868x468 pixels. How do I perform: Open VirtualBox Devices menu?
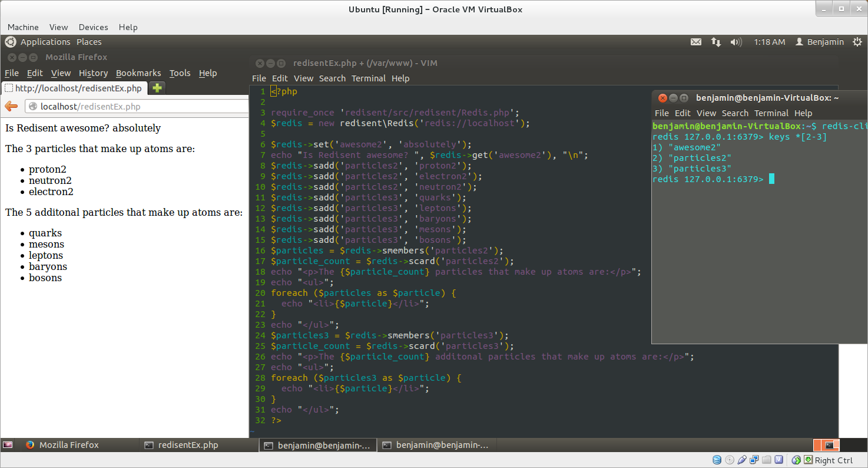click(x=93, y=27)
